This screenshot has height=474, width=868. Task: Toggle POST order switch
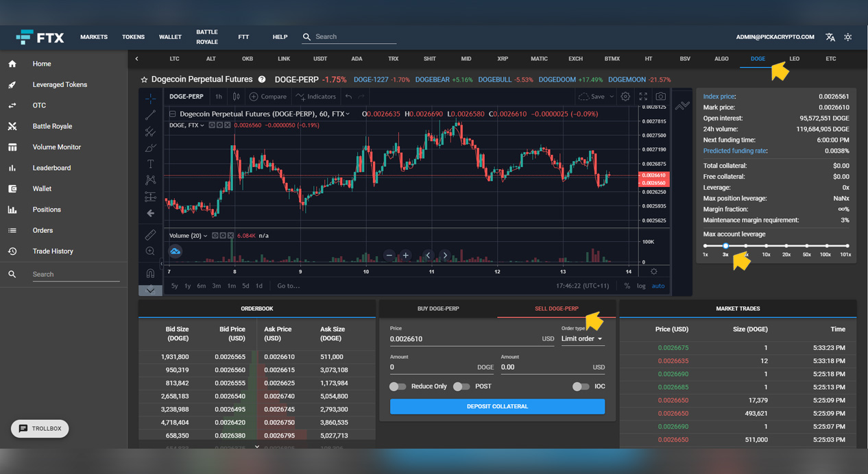click(x=461, y=386)
